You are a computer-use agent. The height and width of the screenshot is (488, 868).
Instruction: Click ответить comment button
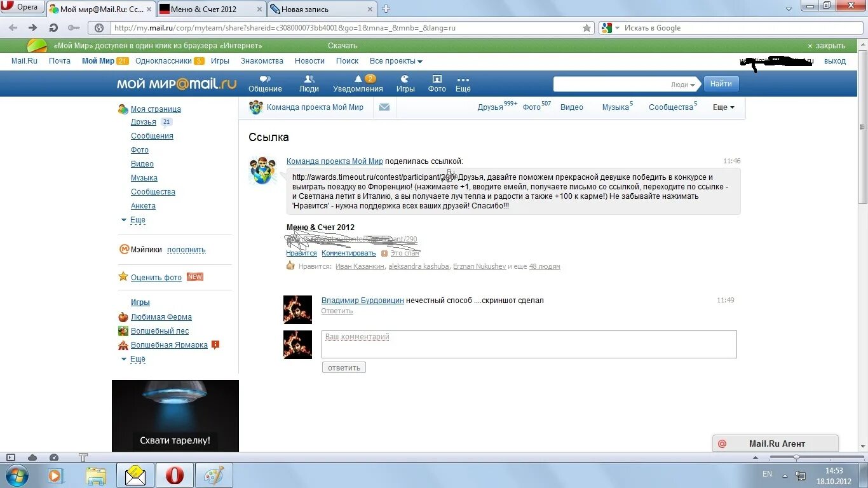click(x=344, y=367)
